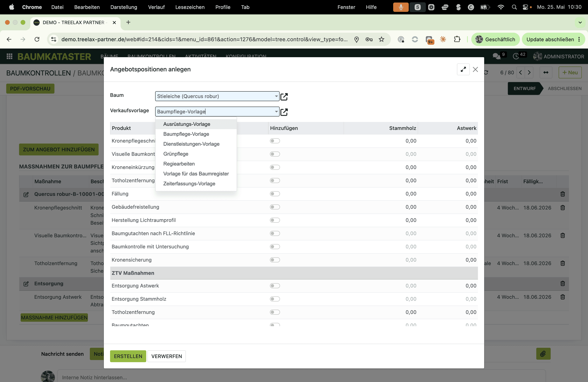Open the Chrome extensions puzzle icon
This screenshot has width=588, height=382.
tap(457, 39)
